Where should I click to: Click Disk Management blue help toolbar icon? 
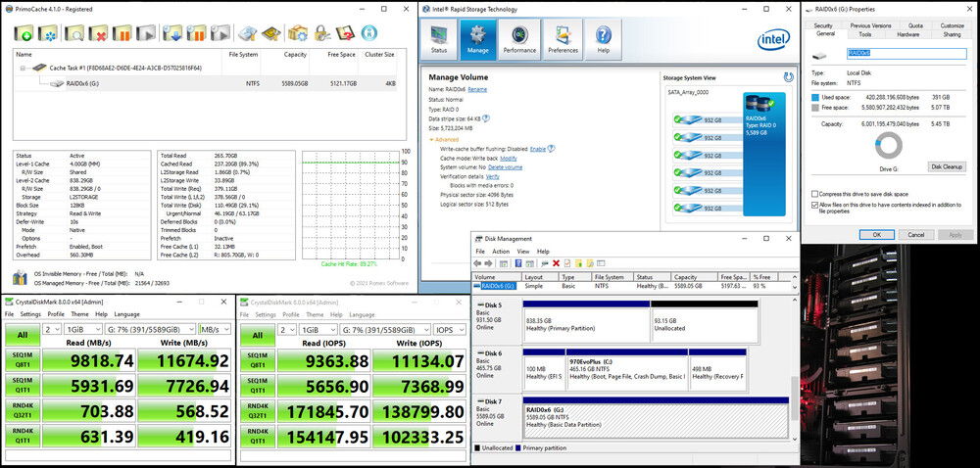[x=518, y=263]
